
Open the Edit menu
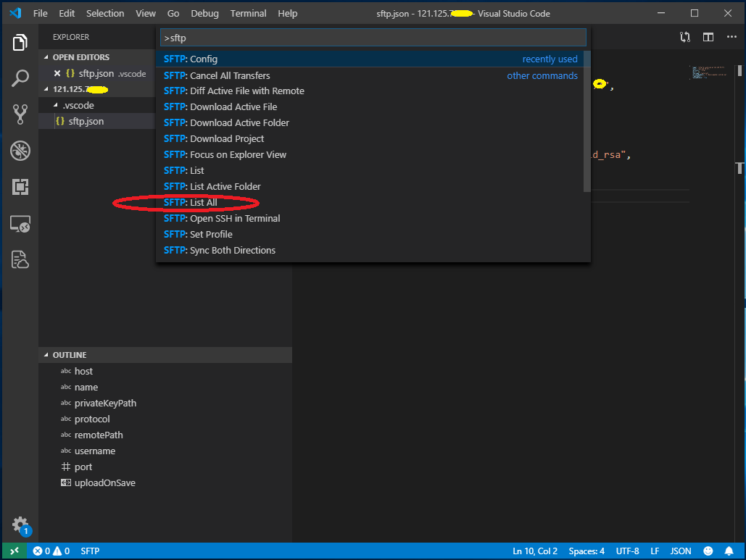tap(67, 13)
